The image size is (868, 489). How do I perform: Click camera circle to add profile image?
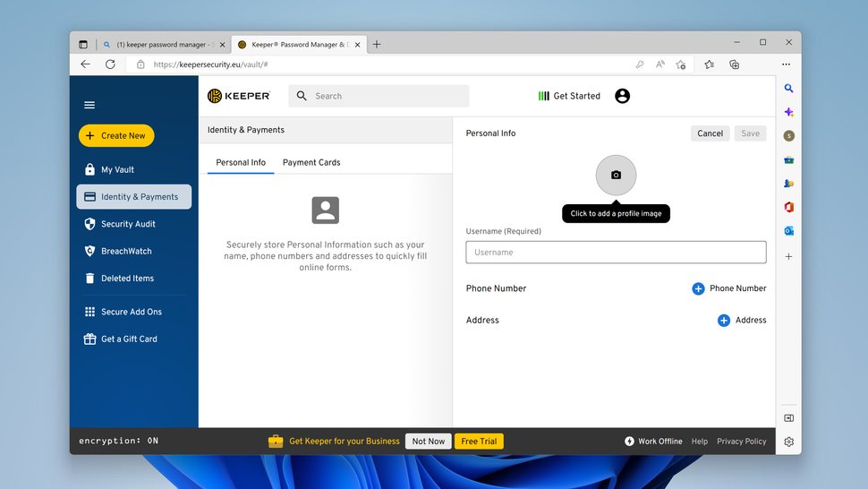pos(616,175)
